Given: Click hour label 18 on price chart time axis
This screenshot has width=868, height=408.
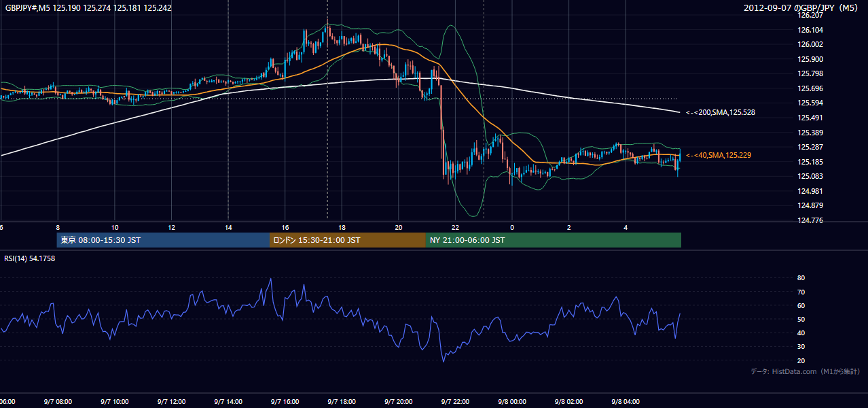Looking at the screenshot, I should point(342,228).
